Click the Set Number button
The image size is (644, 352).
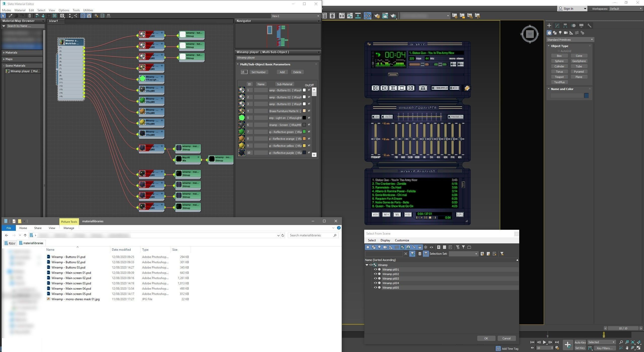[258, 72]
